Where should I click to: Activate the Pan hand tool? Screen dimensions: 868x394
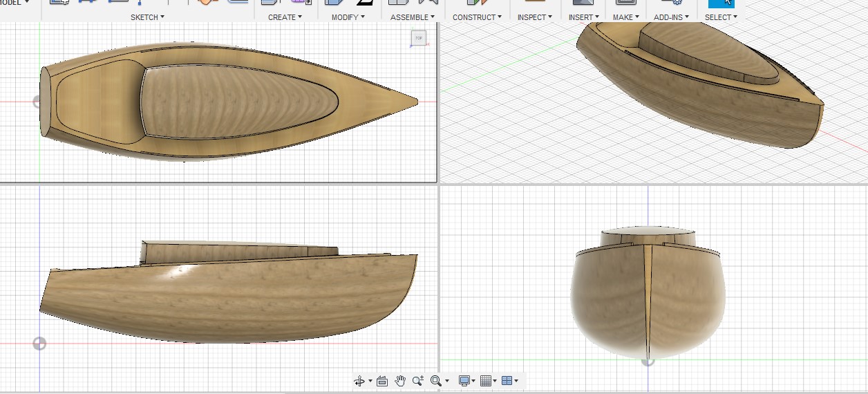point(400,381)
